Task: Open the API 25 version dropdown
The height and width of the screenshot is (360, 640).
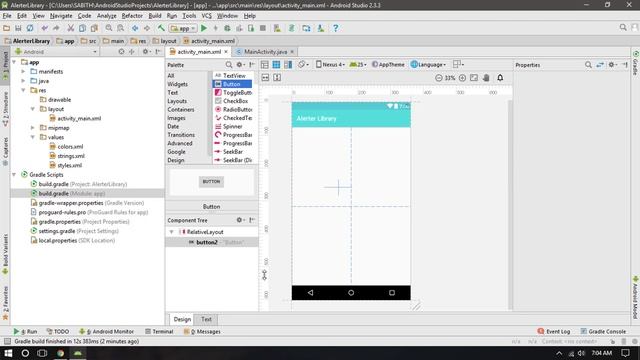Action: 358,64
